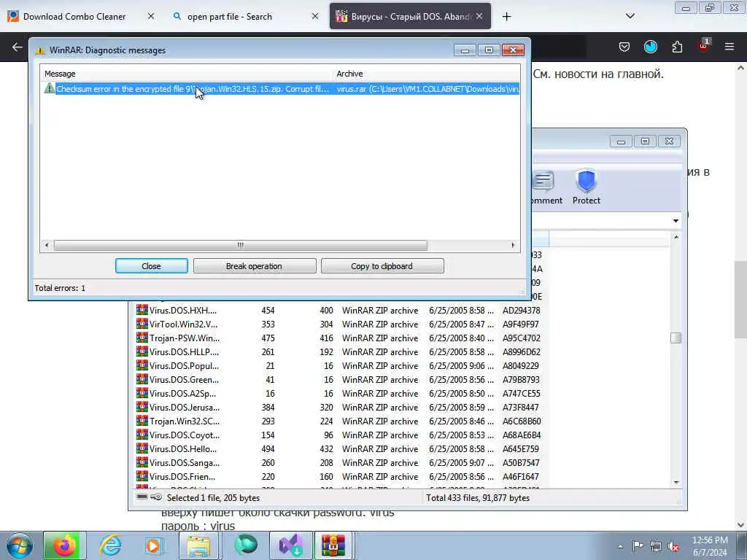Click CRC value AD294378
747x560 pixels.
pos(521,311)
